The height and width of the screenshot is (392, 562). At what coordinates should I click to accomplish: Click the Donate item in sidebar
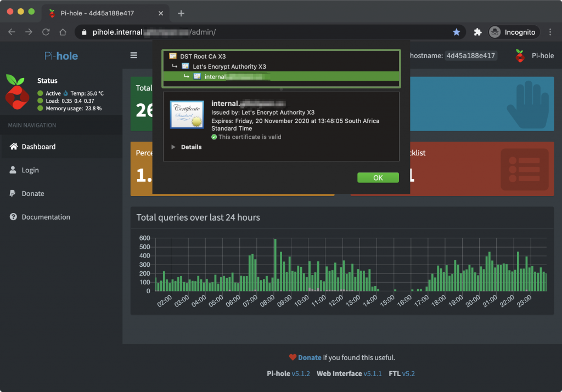33,193
